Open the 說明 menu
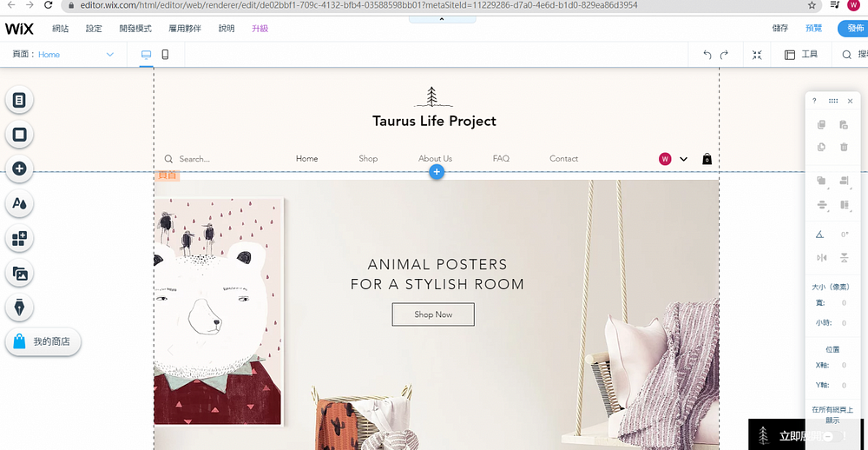The image size is (868, 450). pos(227,29)
